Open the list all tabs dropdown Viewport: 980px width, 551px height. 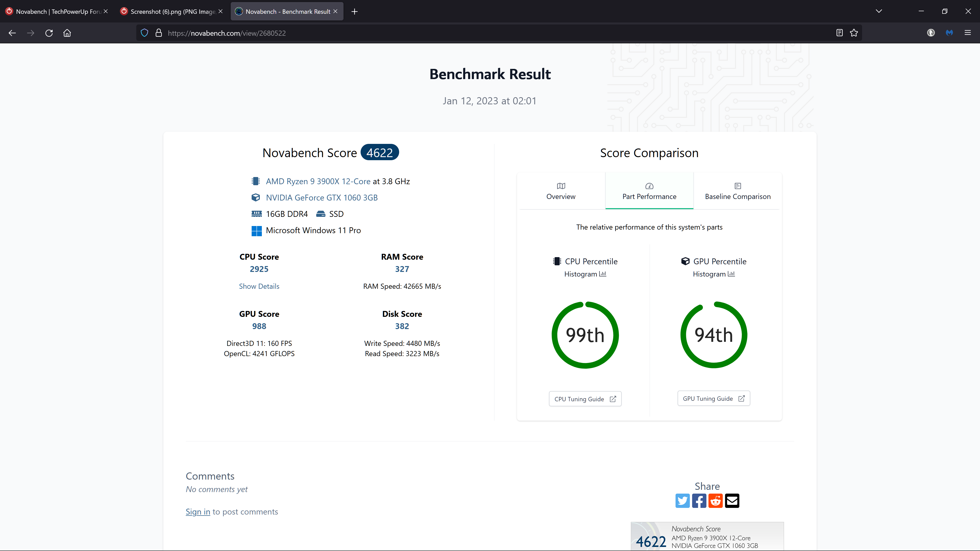879,11
